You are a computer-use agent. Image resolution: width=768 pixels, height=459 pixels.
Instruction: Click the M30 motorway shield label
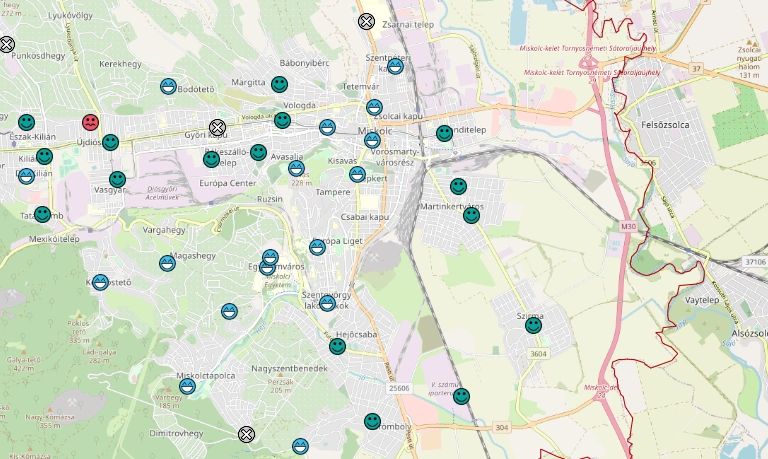(628, 227)
